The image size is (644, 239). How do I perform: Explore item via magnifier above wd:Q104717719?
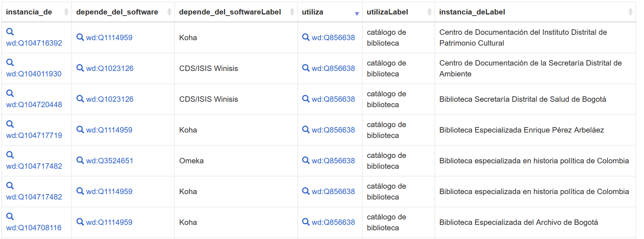tap(10, 124)
